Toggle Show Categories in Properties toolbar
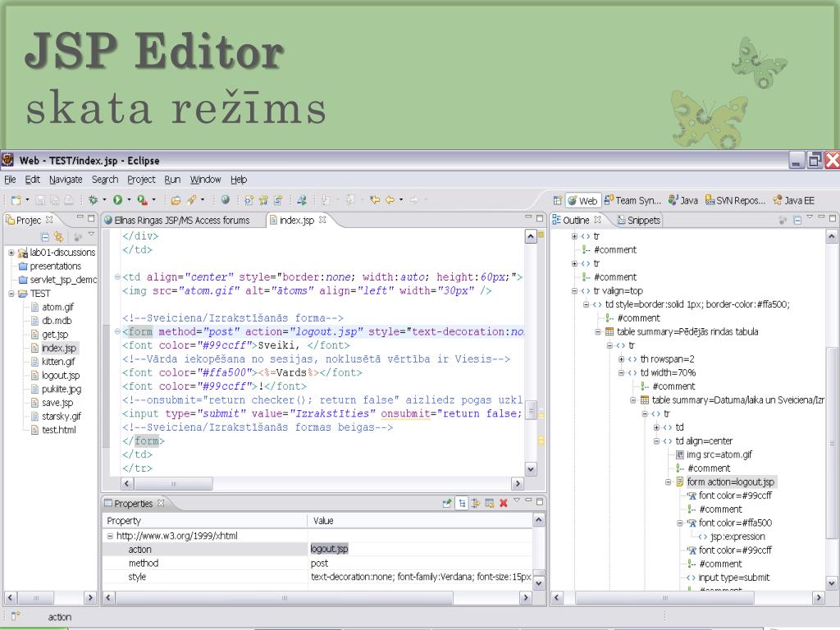The width and height of the screenshot is (840, 630). point(462,503)
